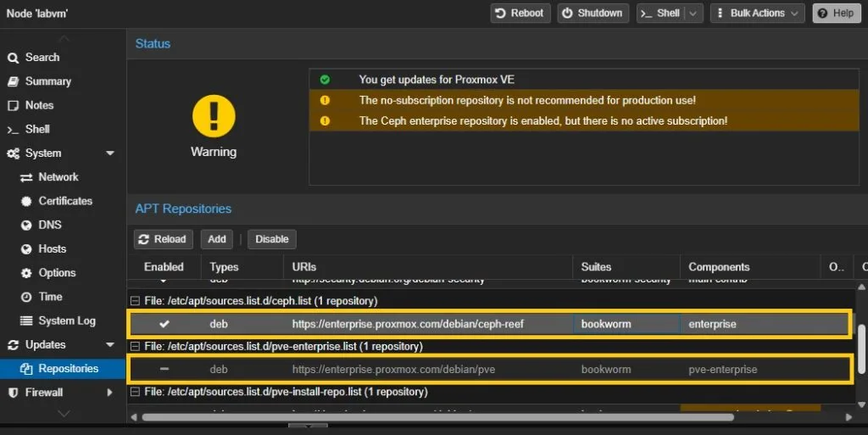868x435 pixels.
Task: Collapse the ceph.list file group
Action: (135, 301)
